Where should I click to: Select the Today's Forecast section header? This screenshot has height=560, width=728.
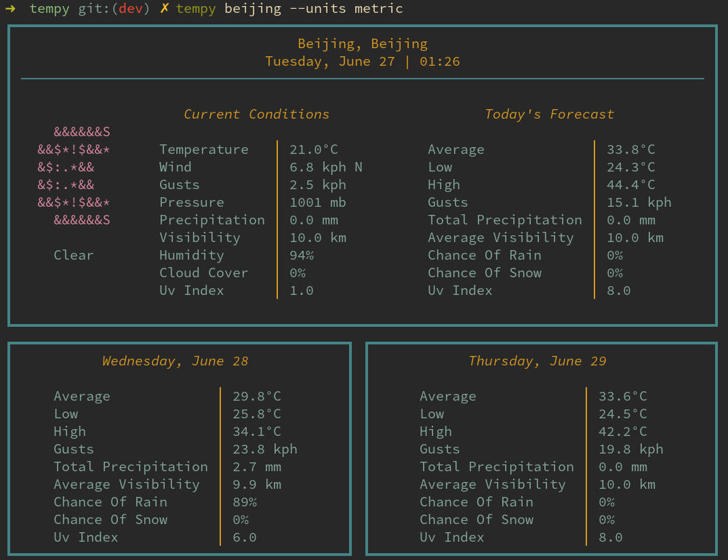[x=549, y=114]
